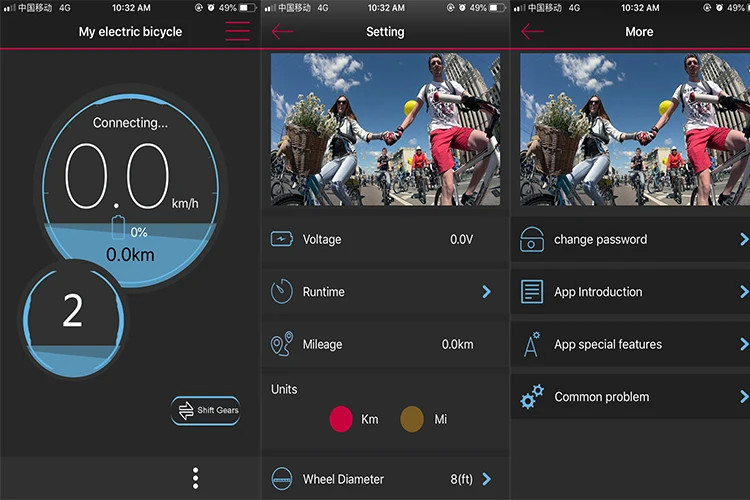Open App Introduction chevron
Screen dimensions: 750x500
click(744, 291)
